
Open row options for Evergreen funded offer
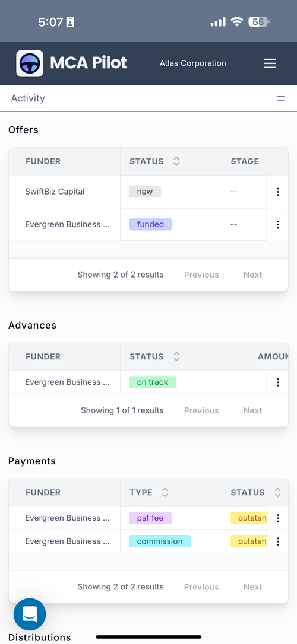click(278, 224)
